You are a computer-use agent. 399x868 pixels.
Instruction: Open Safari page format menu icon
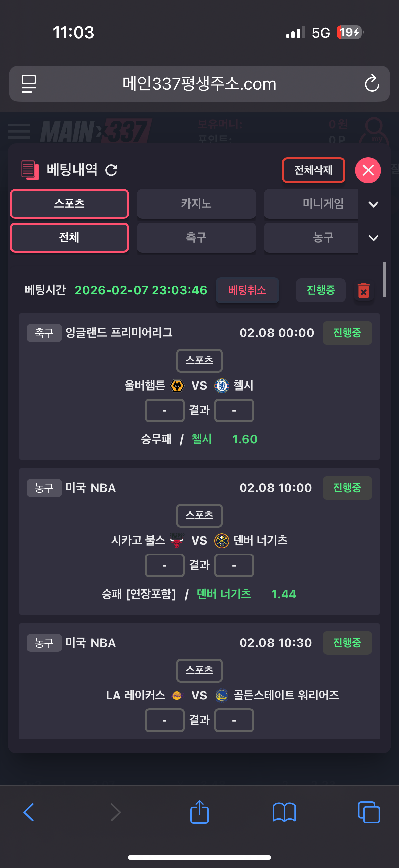29,83
